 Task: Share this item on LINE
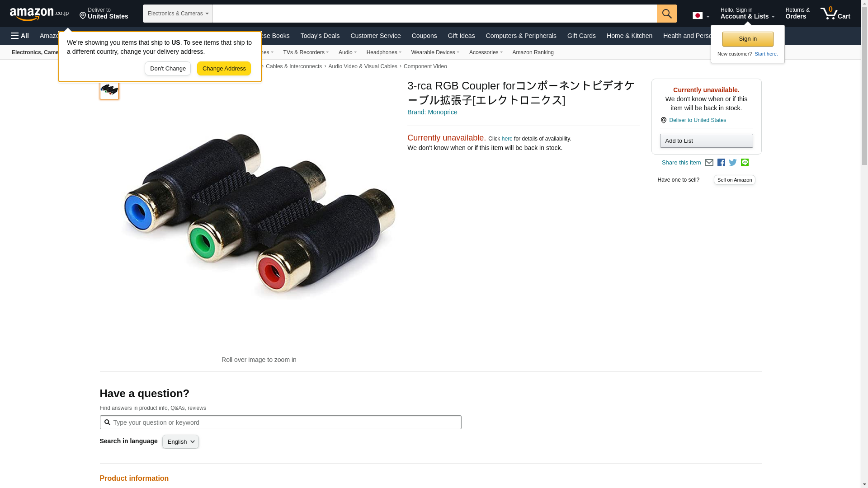point(745,163)
